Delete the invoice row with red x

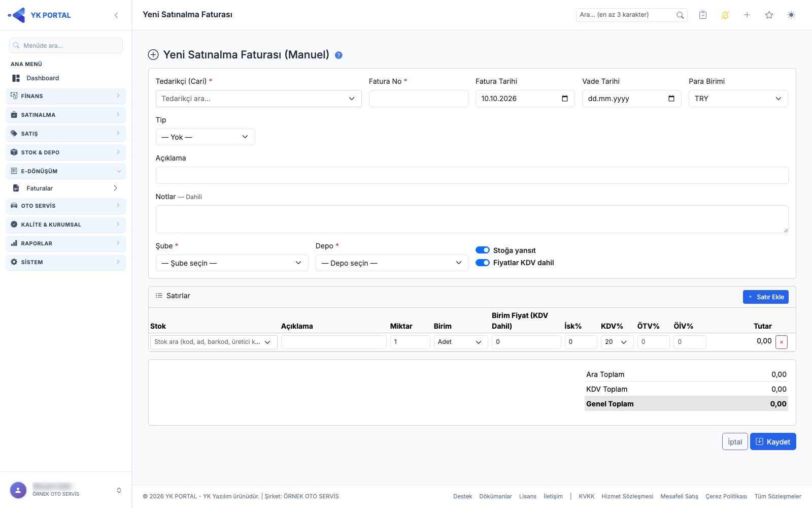tap(782, 342)
